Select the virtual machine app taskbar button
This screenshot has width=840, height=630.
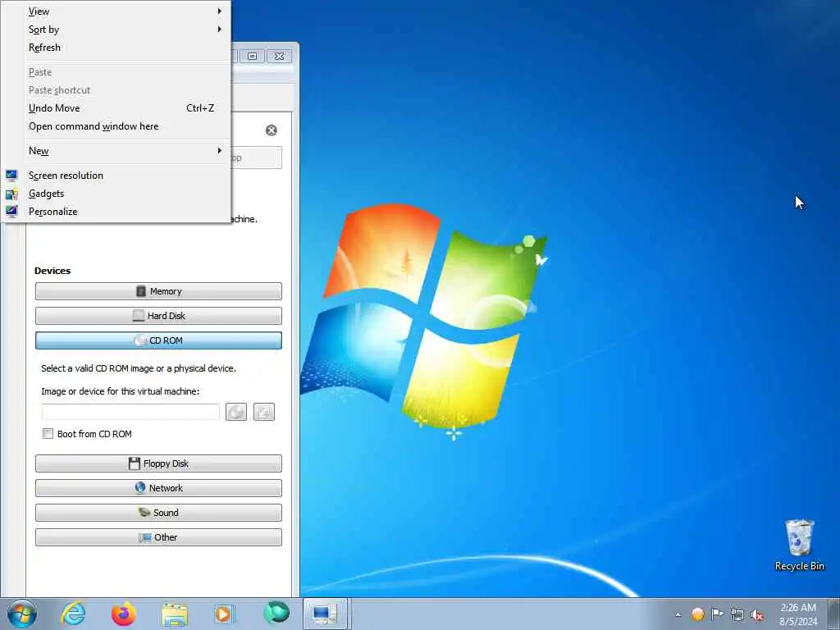click(325, 614)
